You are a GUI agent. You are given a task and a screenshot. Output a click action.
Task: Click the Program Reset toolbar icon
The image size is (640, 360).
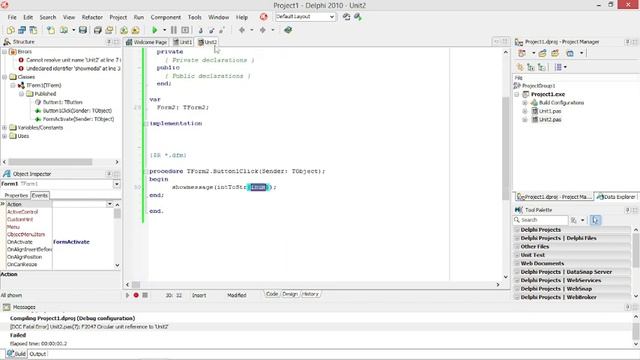tap(185, 30)
